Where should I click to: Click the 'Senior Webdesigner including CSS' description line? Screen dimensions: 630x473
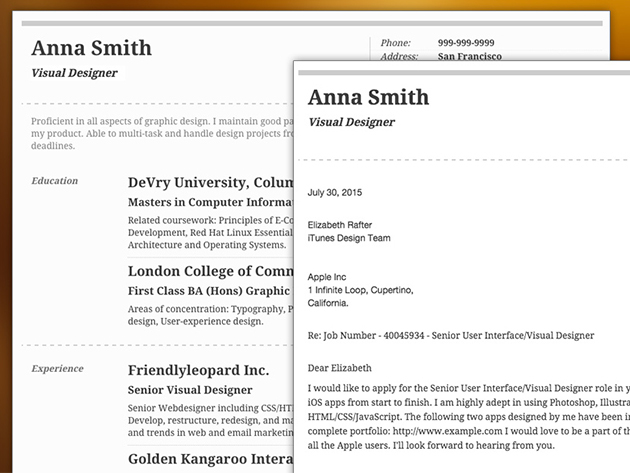[x=211, y=408]
